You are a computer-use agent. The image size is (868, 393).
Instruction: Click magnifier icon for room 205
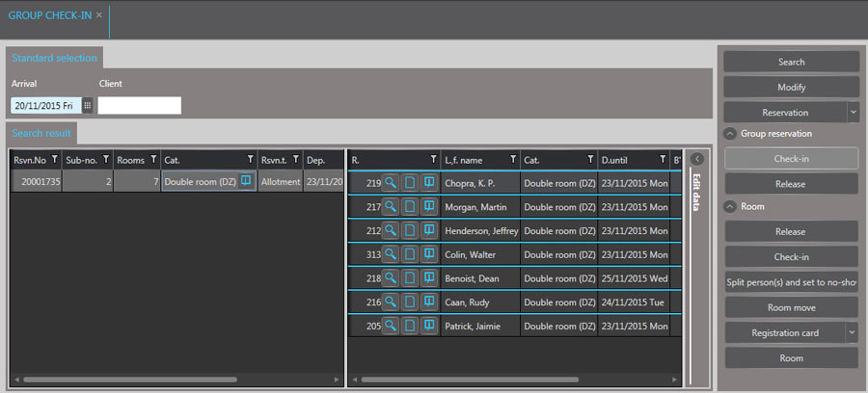[391, 327]
